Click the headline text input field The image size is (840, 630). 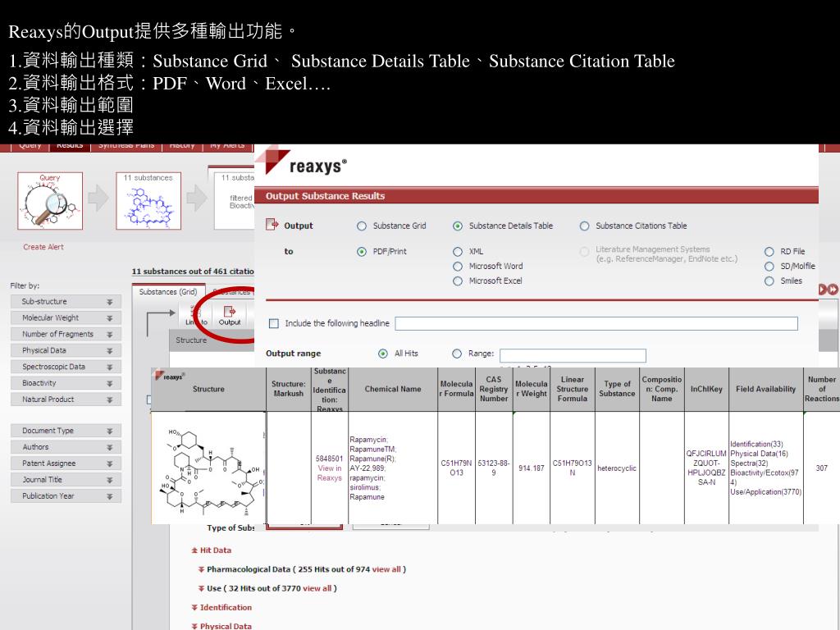[596, 323]
